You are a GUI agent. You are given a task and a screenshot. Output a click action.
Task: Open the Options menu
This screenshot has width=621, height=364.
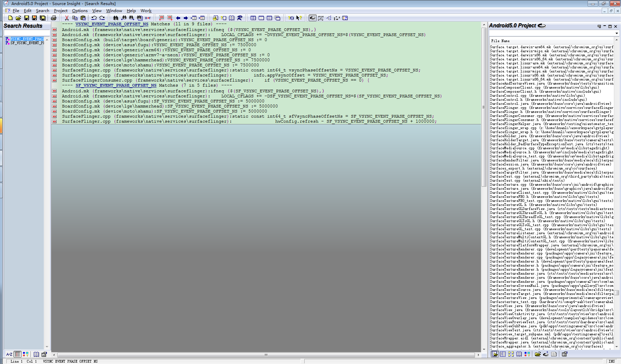pyautogui.click(x=80, y=11)
